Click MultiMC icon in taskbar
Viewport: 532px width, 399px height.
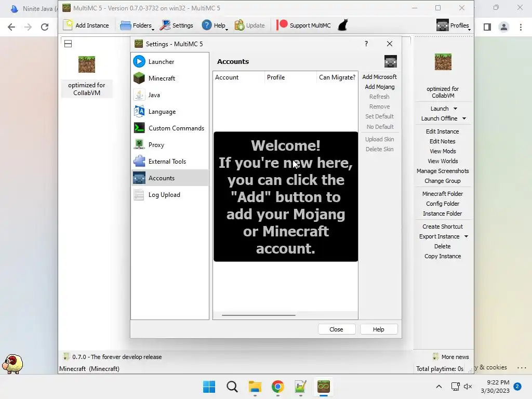(x=324, y=387)
